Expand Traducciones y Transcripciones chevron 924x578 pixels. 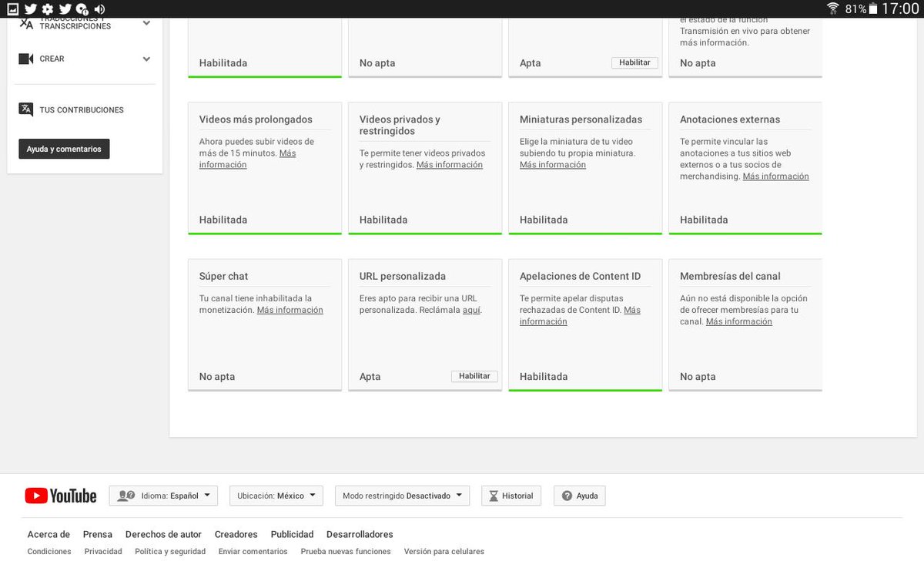pos(146,23)
